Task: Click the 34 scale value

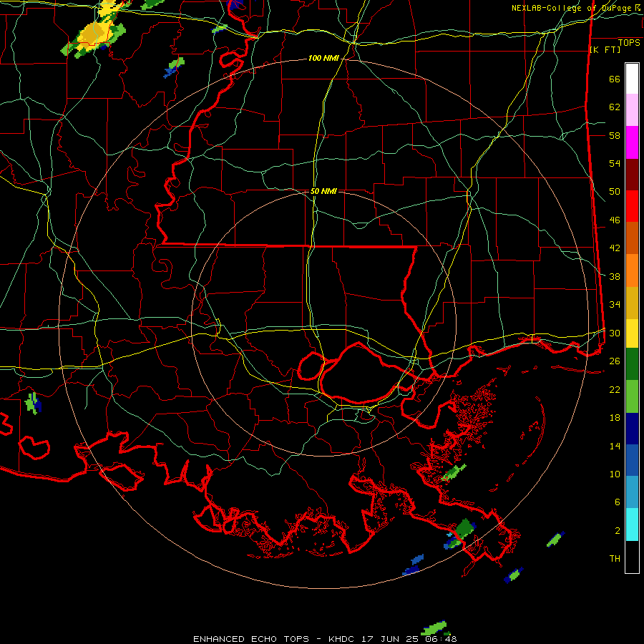Action: coord(615,305)
